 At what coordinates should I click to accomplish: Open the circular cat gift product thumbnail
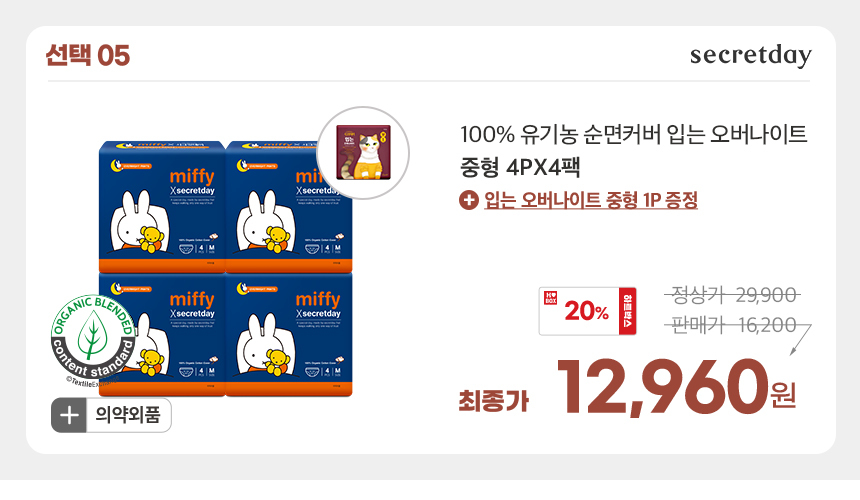point(363,153)
